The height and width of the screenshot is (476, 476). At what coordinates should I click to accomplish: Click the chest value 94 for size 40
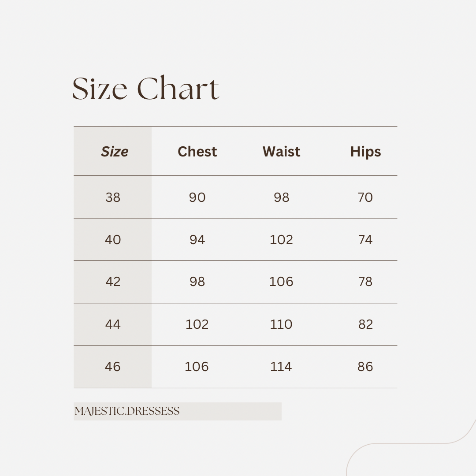point(197,240)
